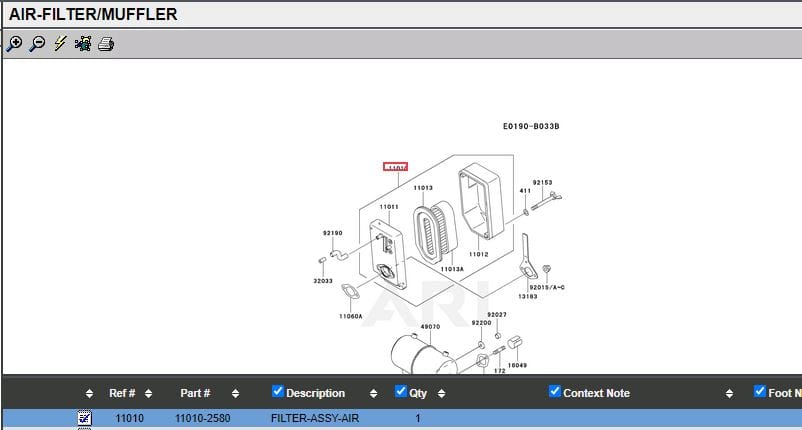This screenshot has height=430, width=802.
Task: Click the sort arrows next to Part #
Action: pos(236,394)
